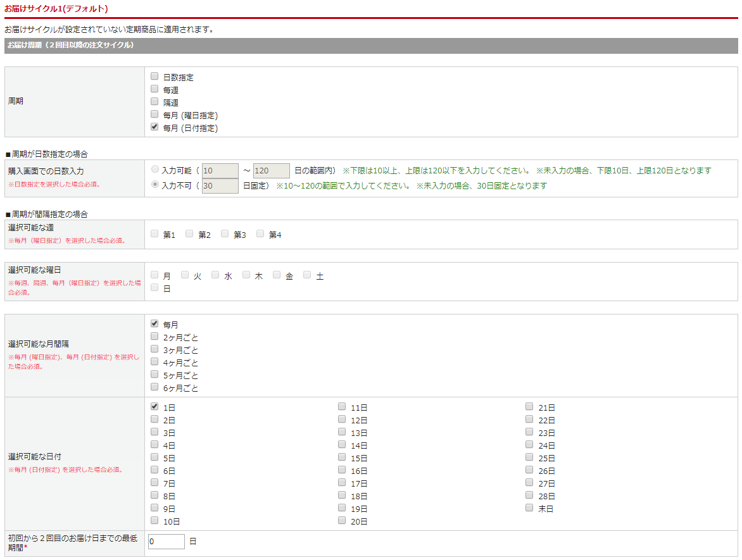Uncheck the 1日 date checkbox
The image size is (742, 560).
click(154, 407)
